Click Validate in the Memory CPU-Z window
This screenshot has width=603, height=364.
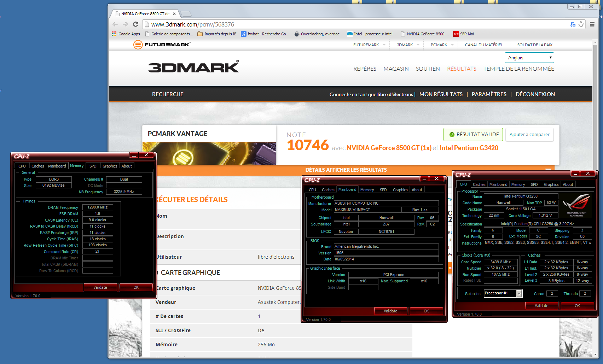[x=100, y=287]
